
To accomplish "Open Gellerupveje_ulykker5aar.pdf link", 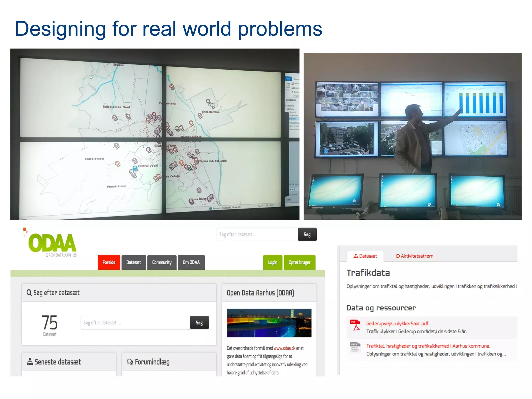I will 397,323.
